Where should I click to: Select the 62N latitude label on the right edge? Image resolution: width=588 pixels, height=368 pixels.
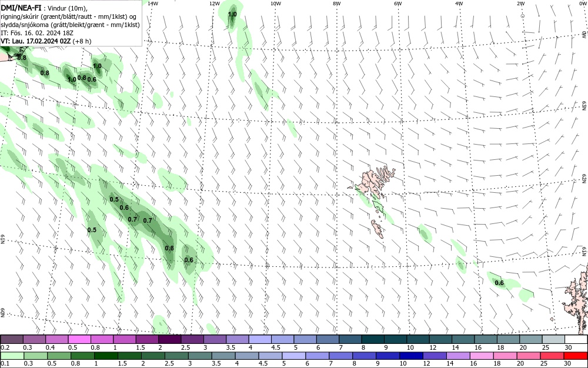(584, 178)
